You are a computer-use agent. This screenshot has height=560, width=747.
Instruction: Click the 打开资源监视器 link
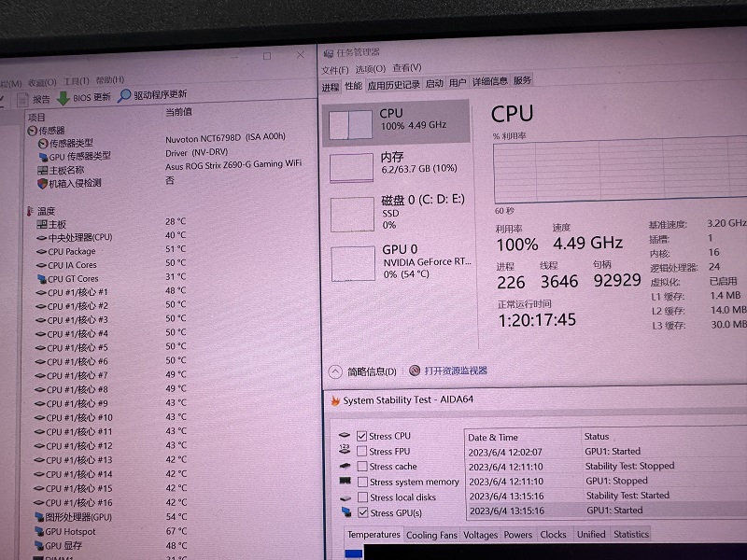click(x=456, y=371)
